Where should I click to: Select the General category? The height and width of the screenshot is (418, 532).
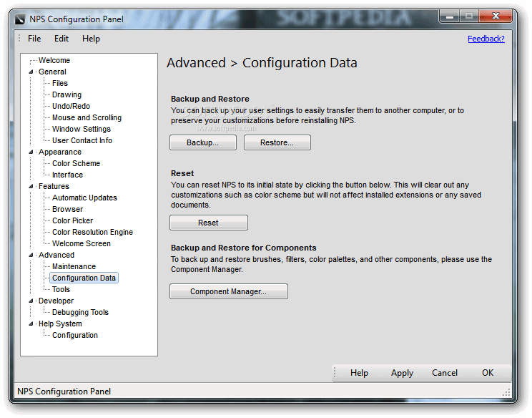52,72
